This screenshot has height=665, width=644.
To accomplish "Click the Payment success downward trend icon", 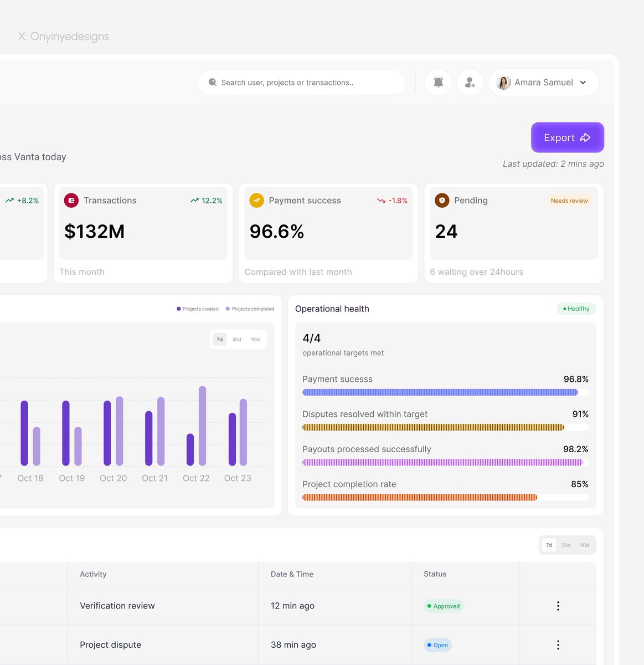I will (382, 201).
